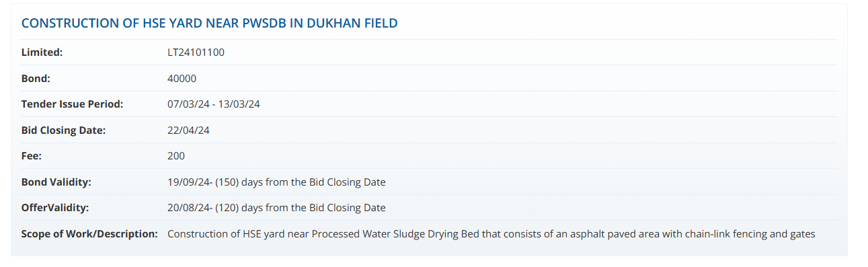The image size is (868, 267).
Task: Click '(120) days from the Bid Closing Date'
Action: 301,208
